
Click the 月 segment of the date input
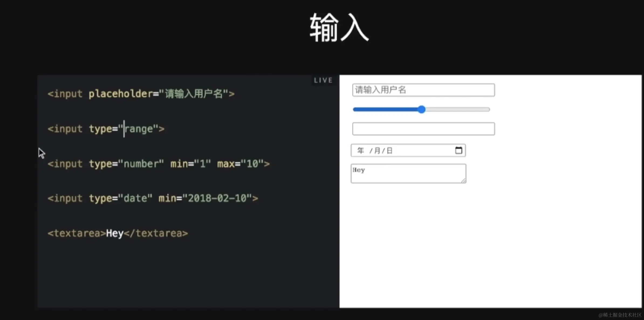(377, 150)
